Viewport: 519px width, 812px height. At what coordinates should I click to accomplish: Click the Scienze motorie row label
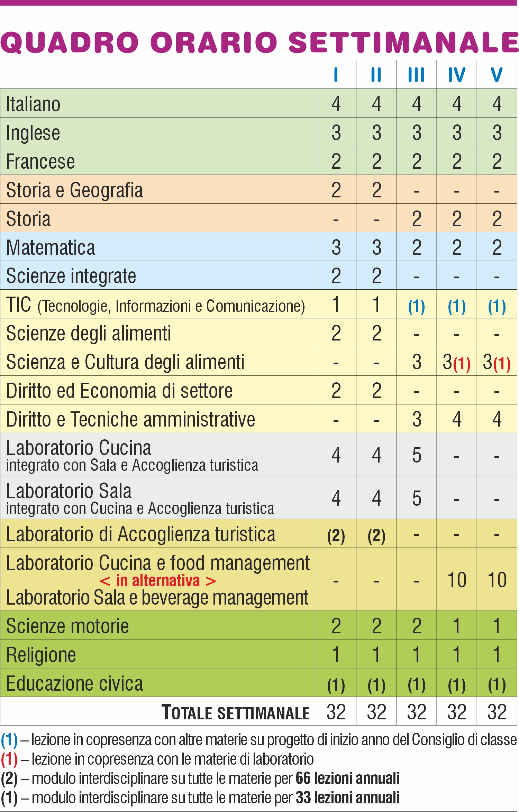click(67, 626)
